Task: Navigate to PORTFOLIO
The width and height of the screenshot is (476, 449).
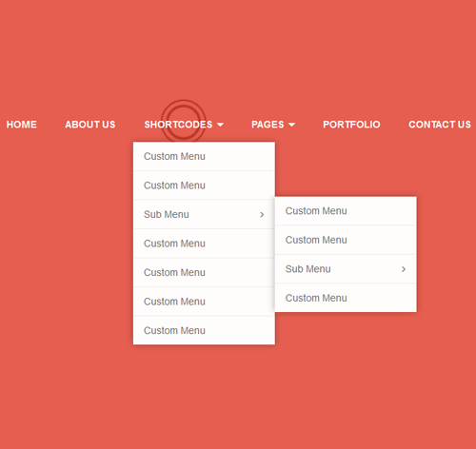Action: 351,125
